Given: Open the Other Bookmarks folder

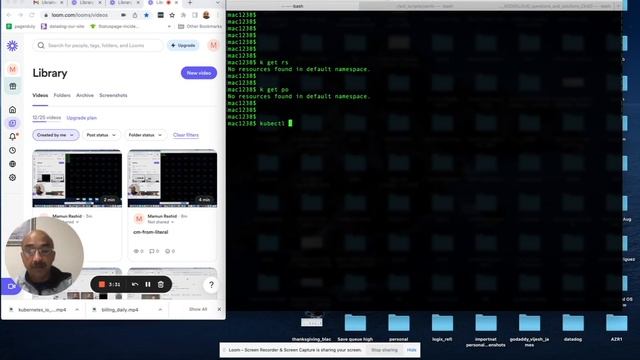Looking at the screenshot, I should click(200, 27).
